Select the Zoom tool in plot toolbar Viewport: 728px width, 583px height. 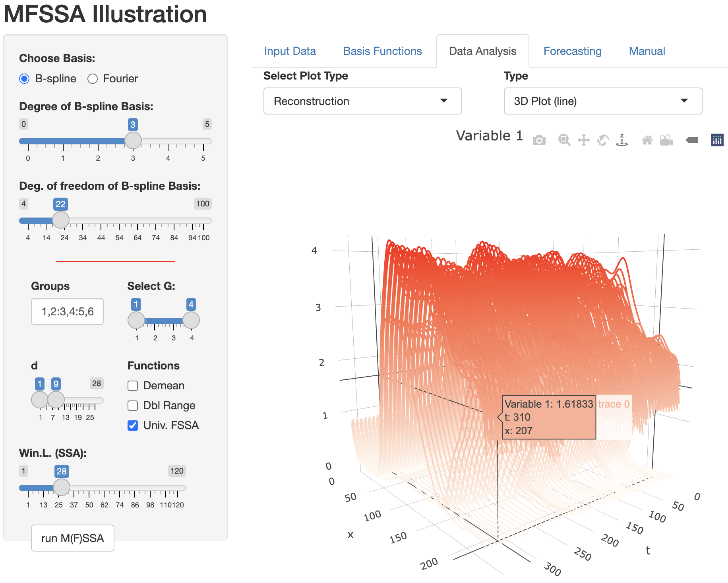[x=564, y=140]
